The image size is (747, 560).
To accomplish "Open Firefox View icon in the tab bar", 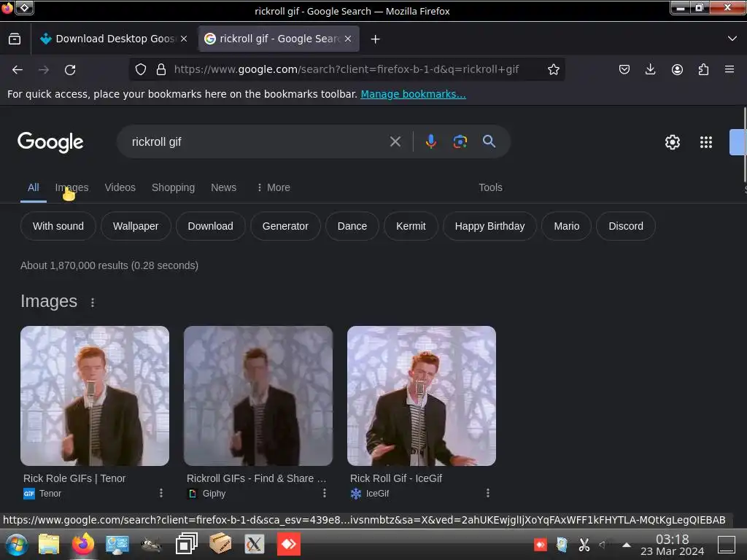I will 15,39.
